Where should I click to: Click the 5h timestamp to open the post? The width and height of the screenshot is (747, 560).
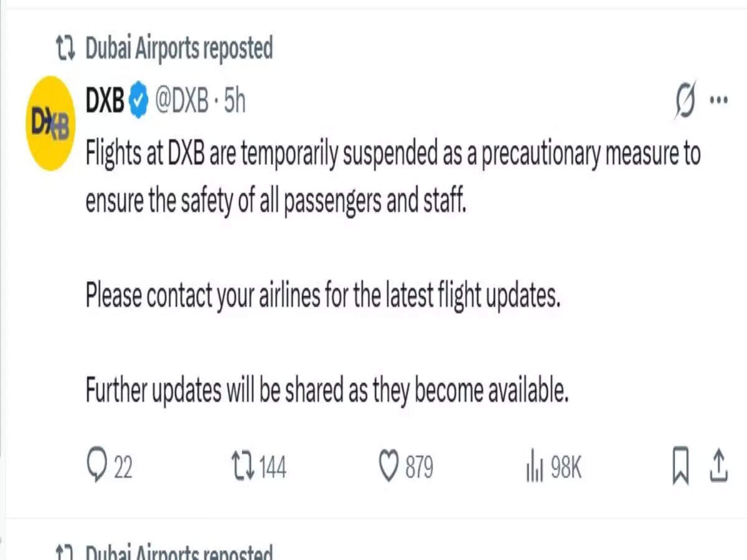click(x=234, y=100)
